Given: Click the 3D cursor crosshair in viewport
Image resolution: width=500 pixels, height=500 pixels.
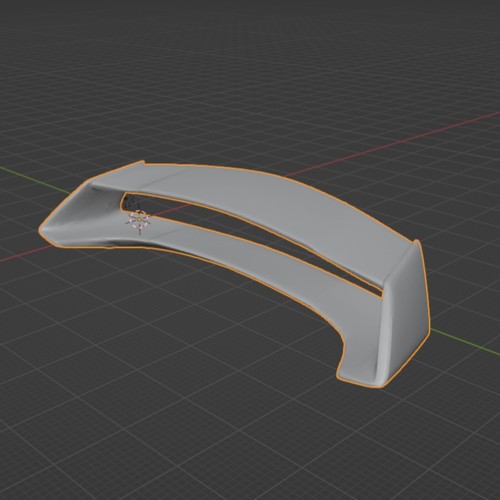Looking at the screenshot, I should pyautogui.click(x=139, y=220).
